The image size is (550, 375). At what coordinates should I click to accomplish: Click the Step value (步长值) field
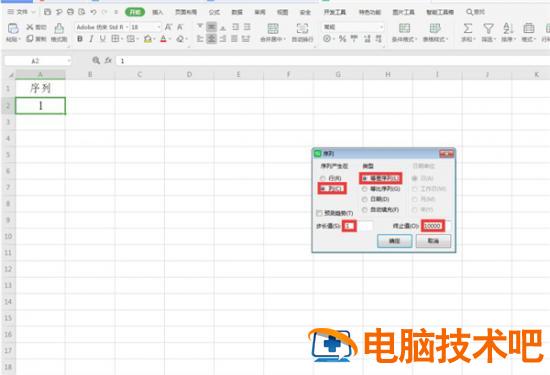(357, 226)
